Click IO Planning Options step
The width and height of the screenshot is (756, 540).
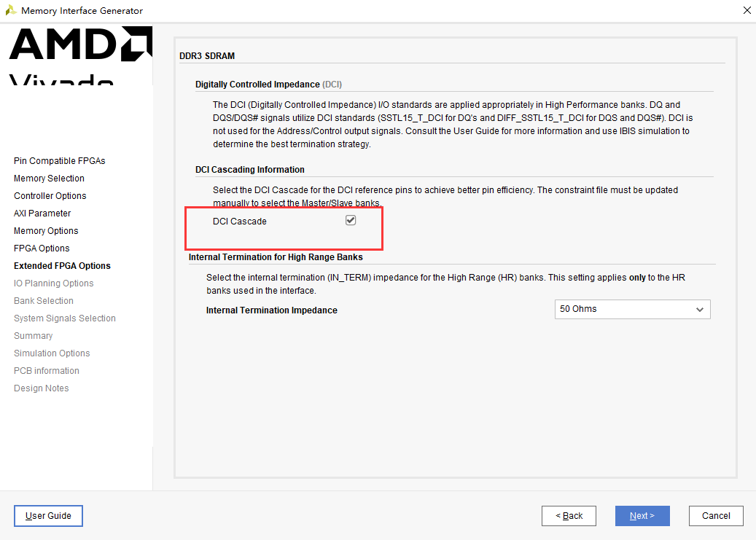(x=53, y=283)
